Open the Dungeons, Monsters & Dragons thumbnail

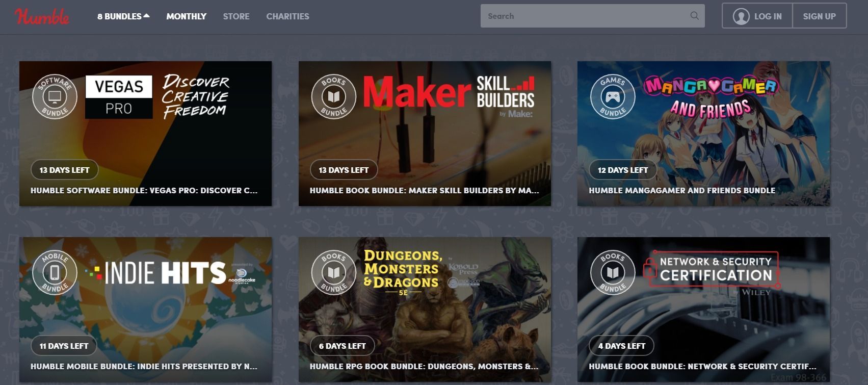tap(425, 310)
